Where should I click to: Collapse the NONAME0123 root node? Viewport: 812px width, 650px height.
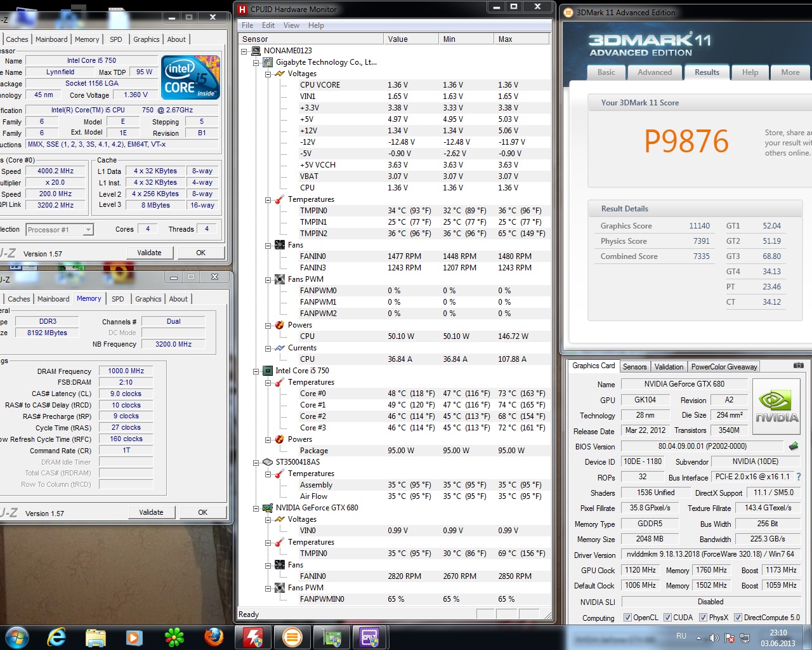[244, 51]
